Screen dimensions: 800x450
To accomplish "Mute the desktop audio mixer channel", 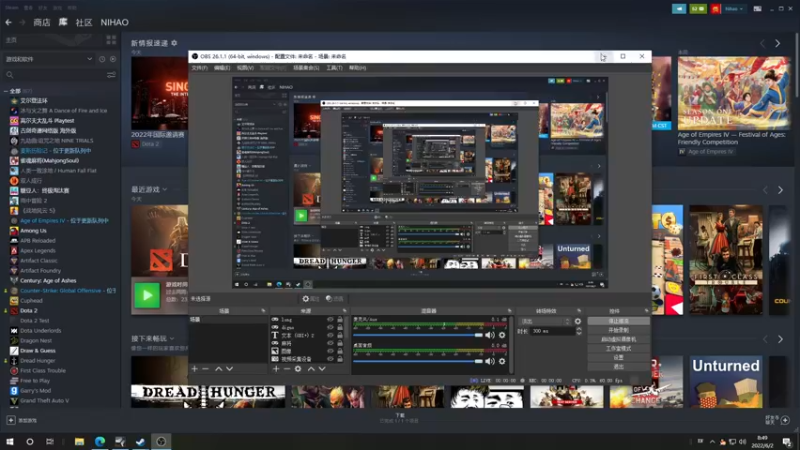I will [490, 361].
